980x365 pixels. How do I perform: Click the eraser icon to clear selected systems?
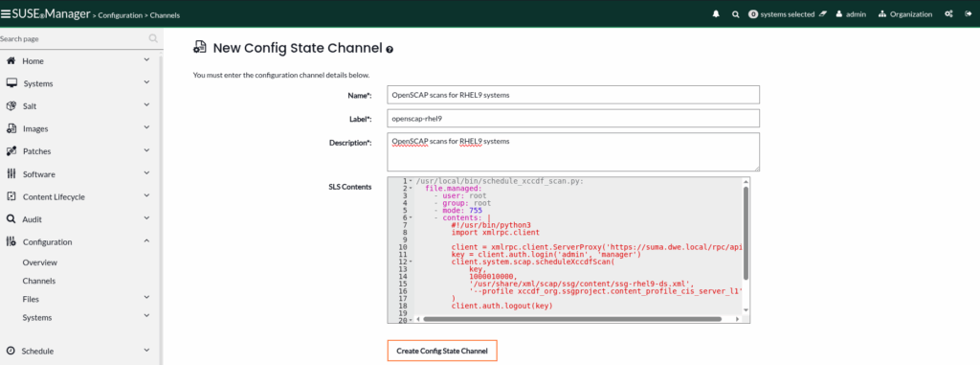(823, 14)
